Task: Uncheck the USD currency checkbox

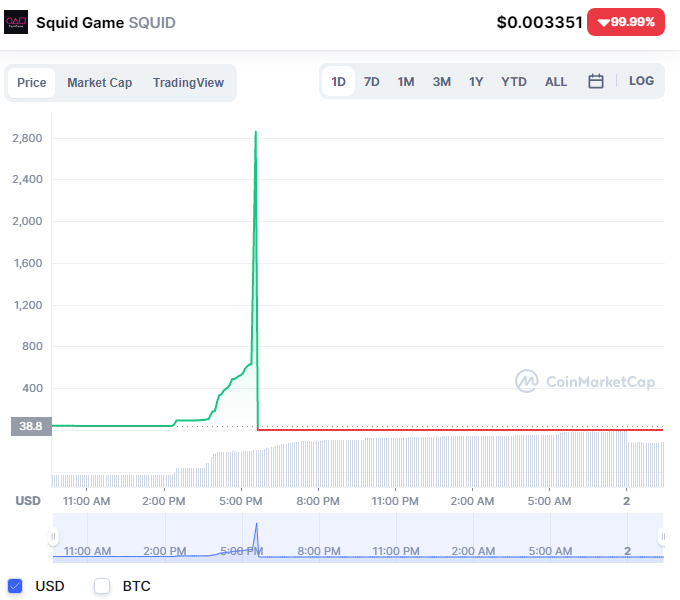Action: pos(15,586)
